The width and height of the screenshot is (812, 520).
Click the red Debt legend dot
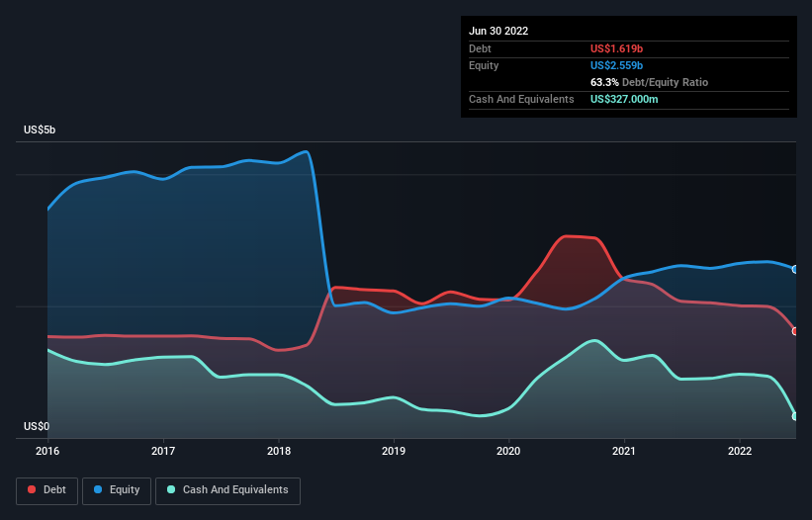click(32, 489)
